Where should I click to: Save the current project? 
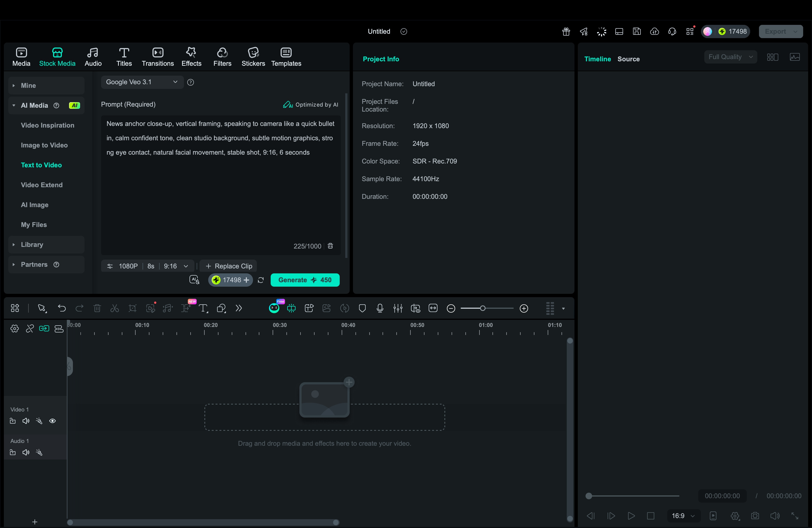[x=637, y=31]
